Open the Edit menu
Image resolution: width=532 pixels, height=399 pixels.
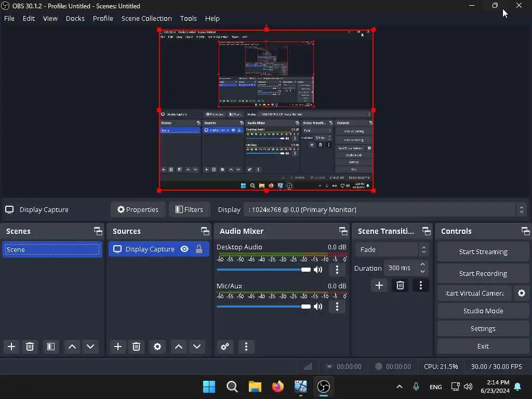(x=29, y=18)
